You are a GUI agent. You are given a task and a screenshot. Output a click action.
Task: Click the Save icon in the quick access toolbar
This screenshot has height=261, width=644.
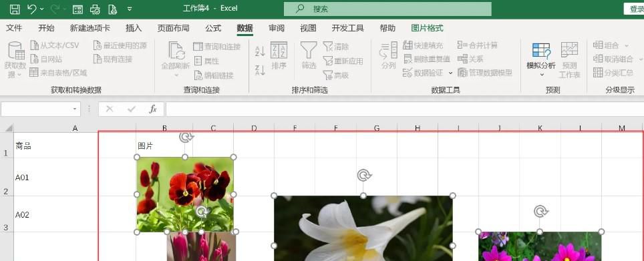(x=15, y=9)
